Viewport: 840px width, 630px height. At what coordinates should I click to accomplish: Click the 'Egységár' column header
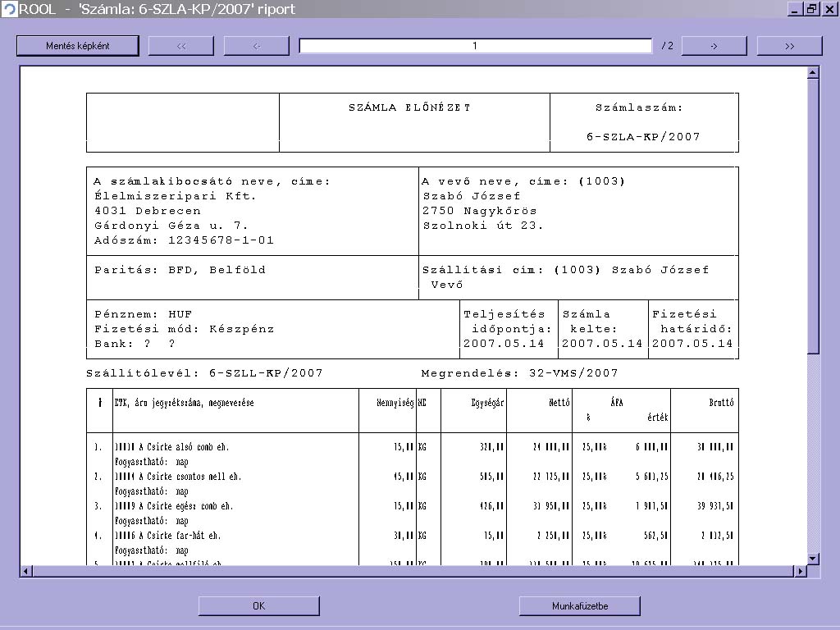tap(487, 403)
